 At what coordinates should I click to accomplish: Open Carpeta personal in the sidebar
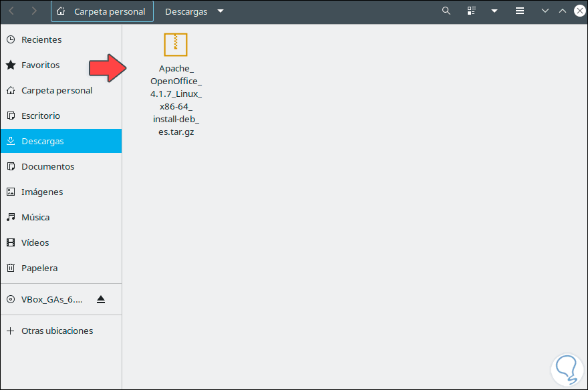coord(61,91)
